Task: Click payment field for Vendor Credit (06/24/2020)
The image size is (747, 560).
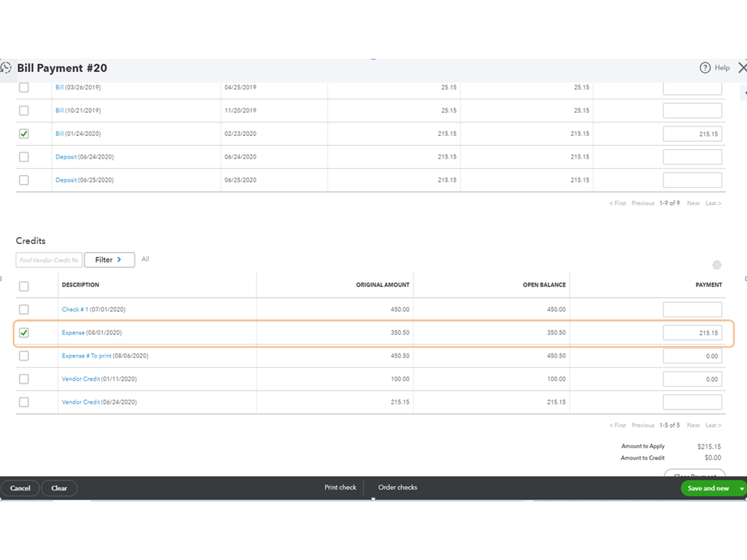Action: coord(692,402)
